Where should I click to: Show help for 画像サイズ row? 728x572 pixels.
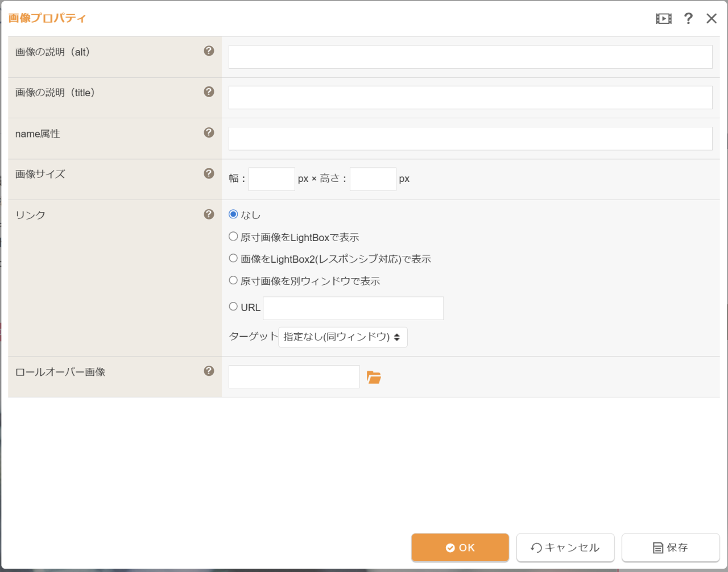click(x=209, y=173)
